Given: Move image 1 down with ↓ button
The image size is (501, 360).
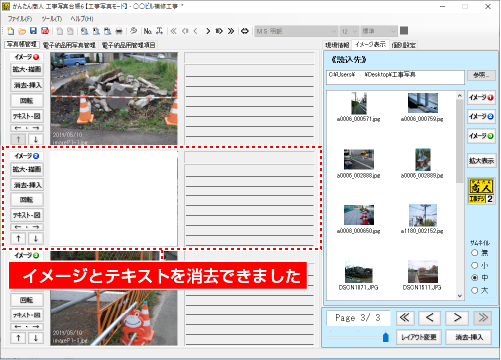Looking at the screenshot, I should 36,139.
